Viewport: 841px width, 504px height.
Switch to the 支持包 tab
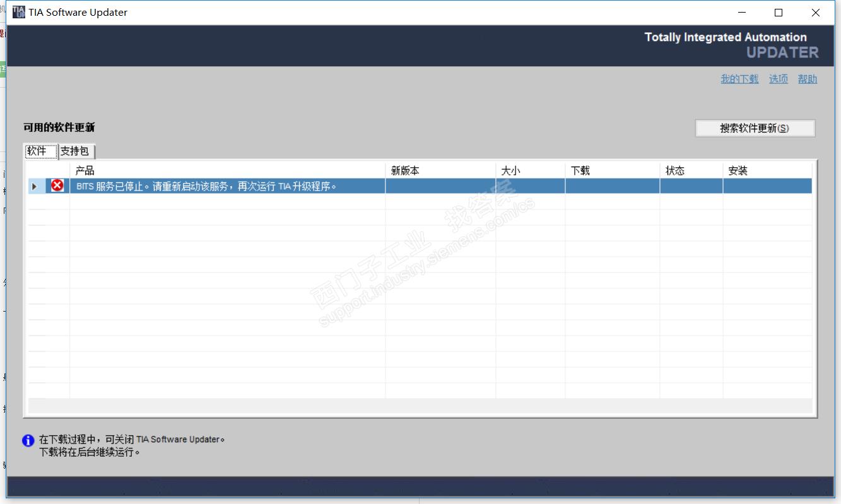(76, 151)
